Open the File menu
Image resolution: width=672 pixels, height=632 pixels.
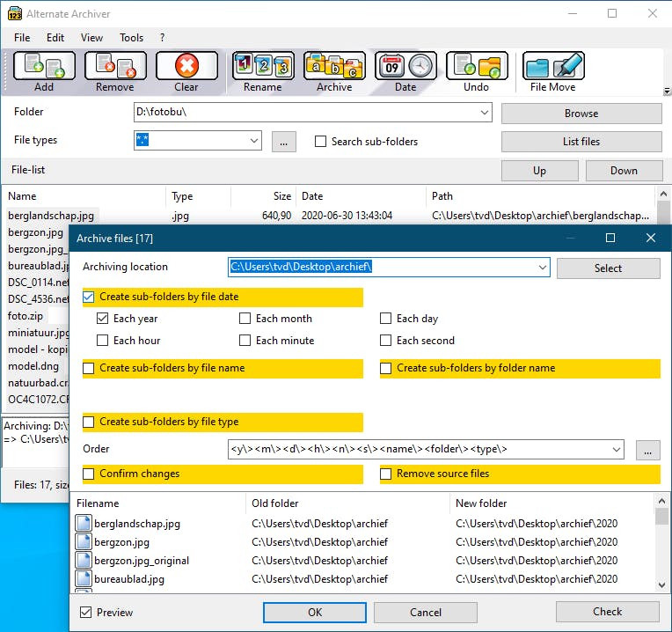22,38
